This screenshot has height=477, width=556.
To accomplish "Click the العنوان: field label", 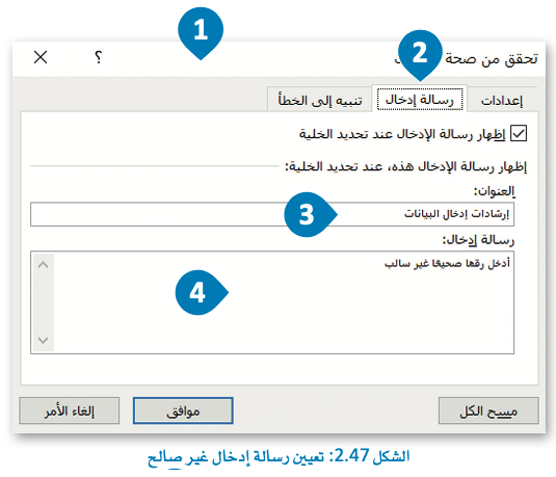I will [x=494, y=192].
